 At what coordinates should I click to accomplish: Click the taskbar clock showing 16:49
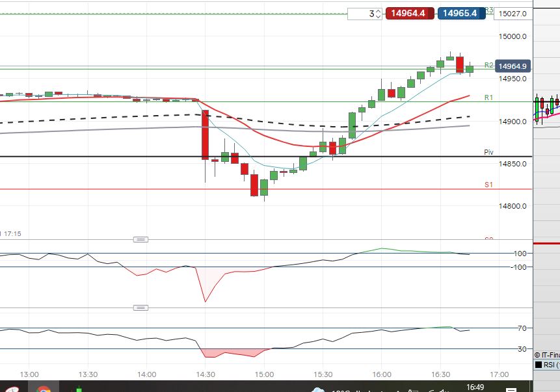click(475, 387)
